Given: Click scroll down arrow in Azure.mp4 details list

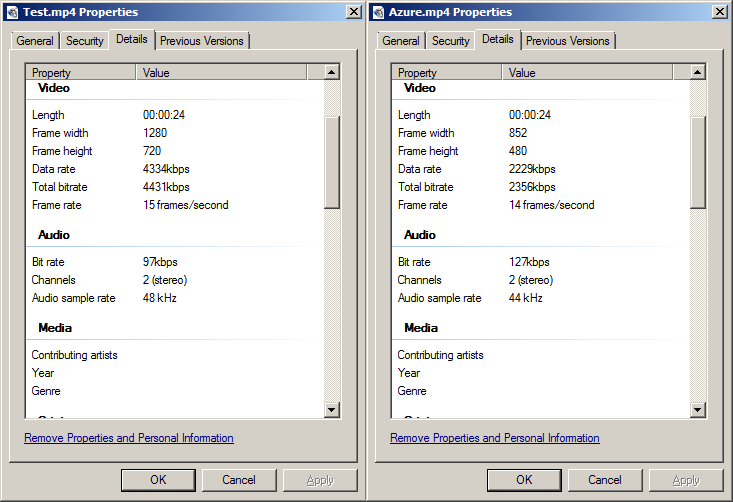Looking at the screenshot, I should pyautogui.click(x=697, y=410).
